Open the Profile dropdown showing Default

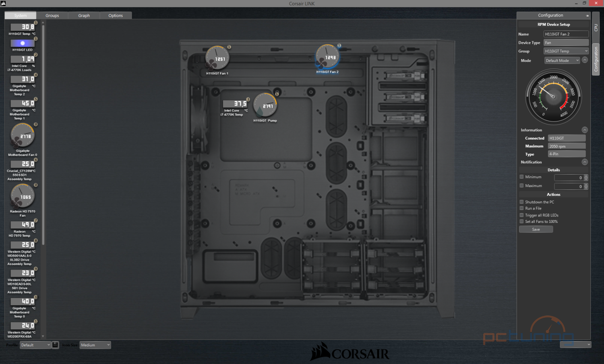(x=35, y=345)
